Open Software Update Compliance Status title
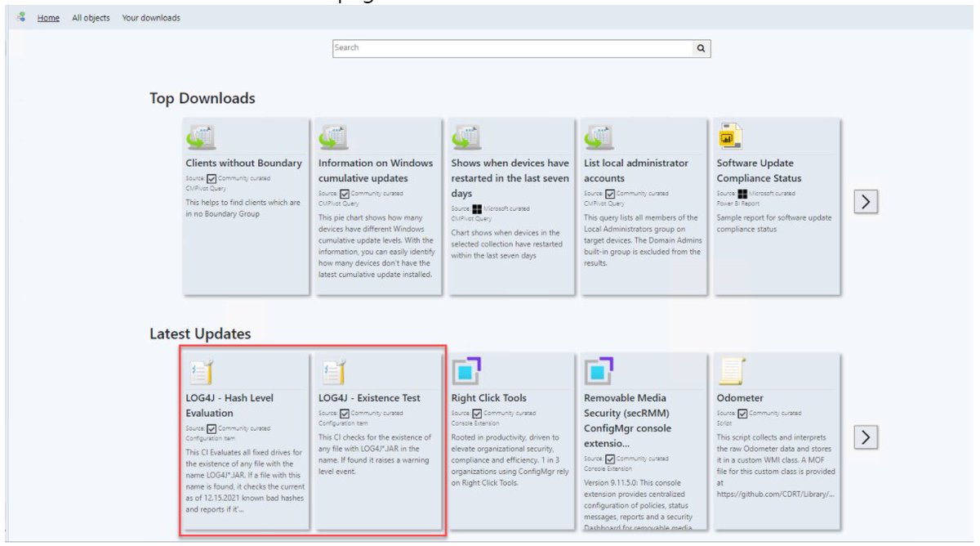980x546 pixels. click(759, 170)
